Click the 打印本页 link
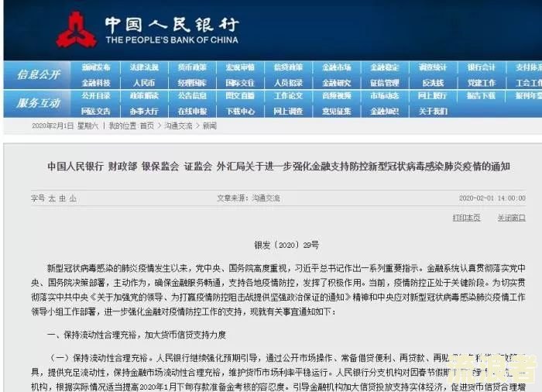 [466, 218]
